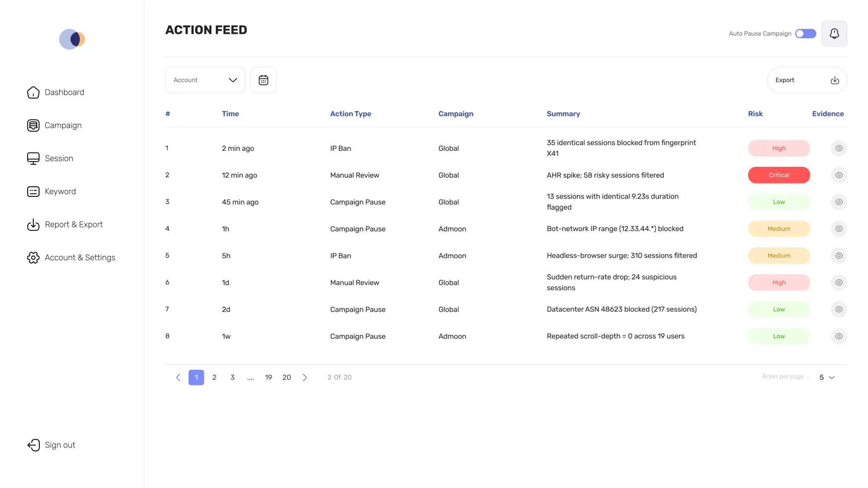868x488 pixels.
Task: Toggle Auto Pause Campaign switch
Action: [x=806, y=33]
